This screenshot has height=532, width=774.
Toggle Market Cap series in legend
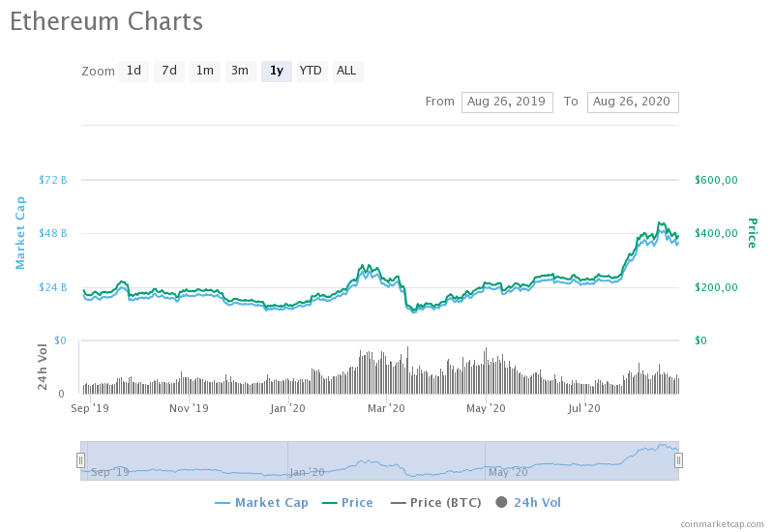(261, 503)
